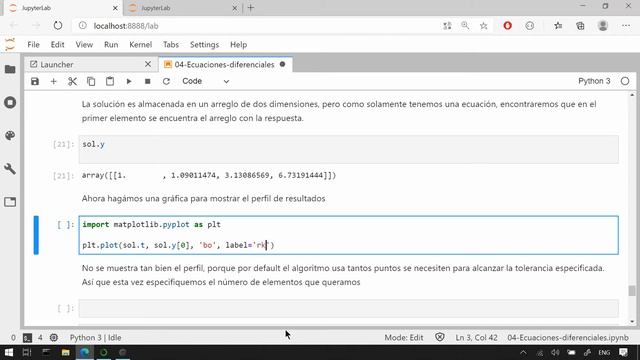Viewport: 640px width, 360px height.
Task: Insert a cell below with plus icon
Action: pos(53,81)
